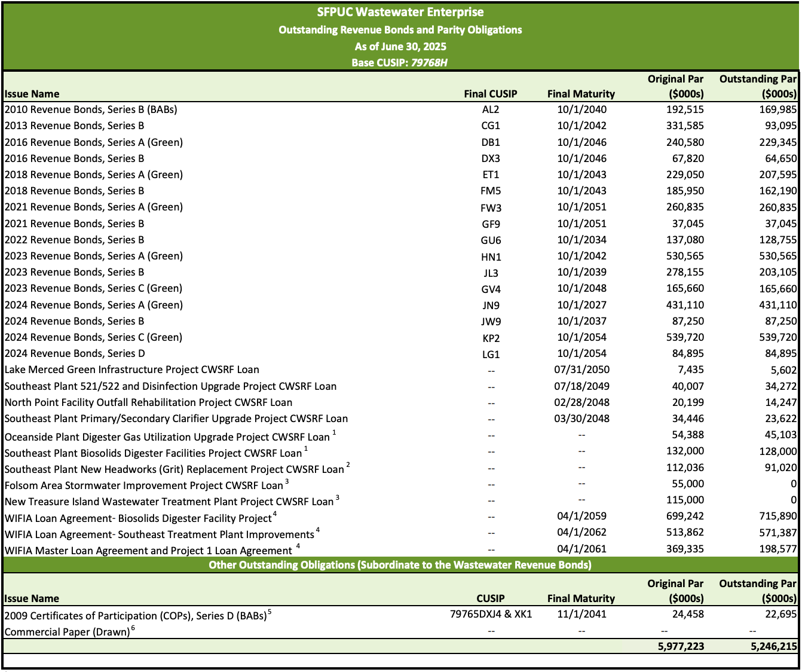
Task: Click the Outstanding Par ($000s) column header
Action: coord(757,86)
